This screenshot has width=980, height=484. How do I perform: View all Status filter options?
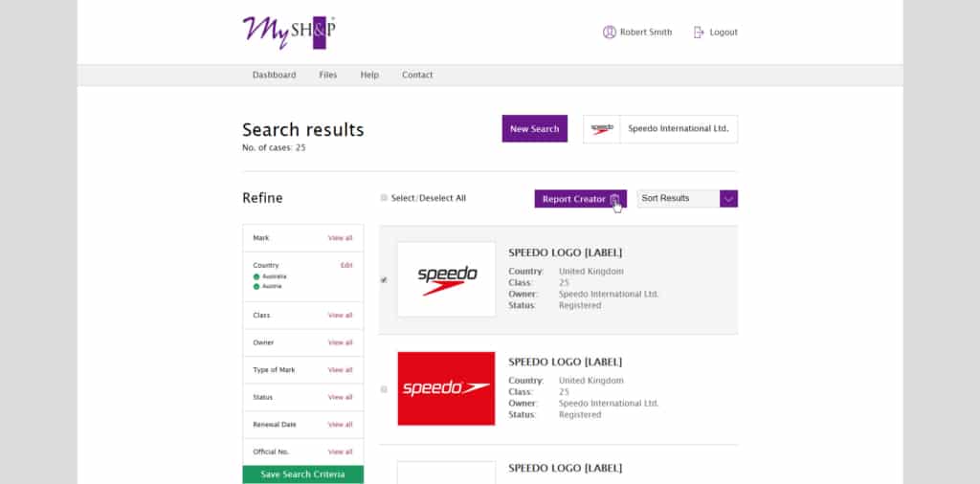point(340,397)
